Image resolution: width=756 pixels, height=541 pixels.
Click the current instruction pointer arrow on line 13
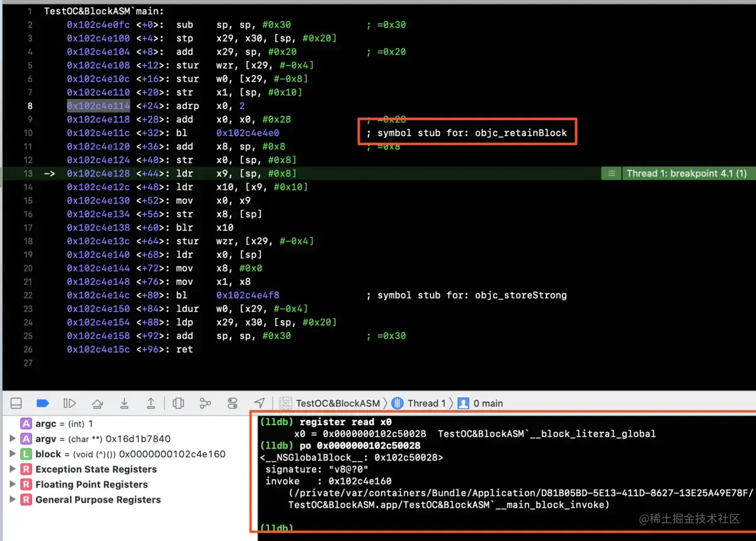click(x=50, y=173)
